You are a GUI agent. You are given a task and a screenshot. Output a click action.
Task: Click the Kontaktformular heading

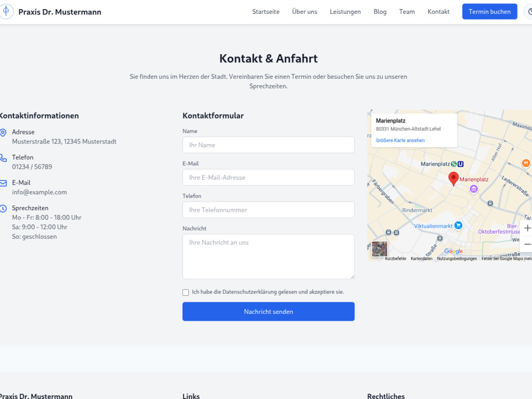[x=213, y=115]
